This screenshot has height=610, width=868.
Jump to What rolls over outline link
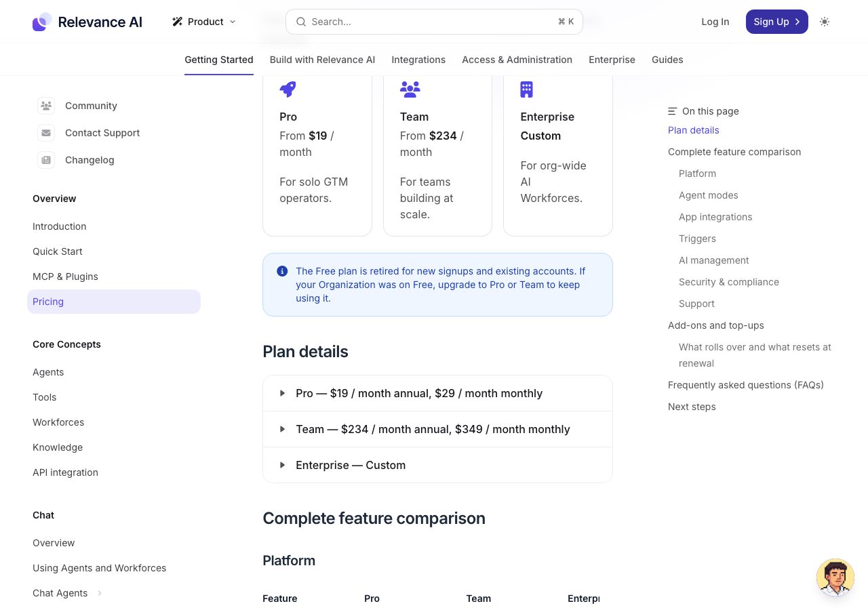coord(755,355)
